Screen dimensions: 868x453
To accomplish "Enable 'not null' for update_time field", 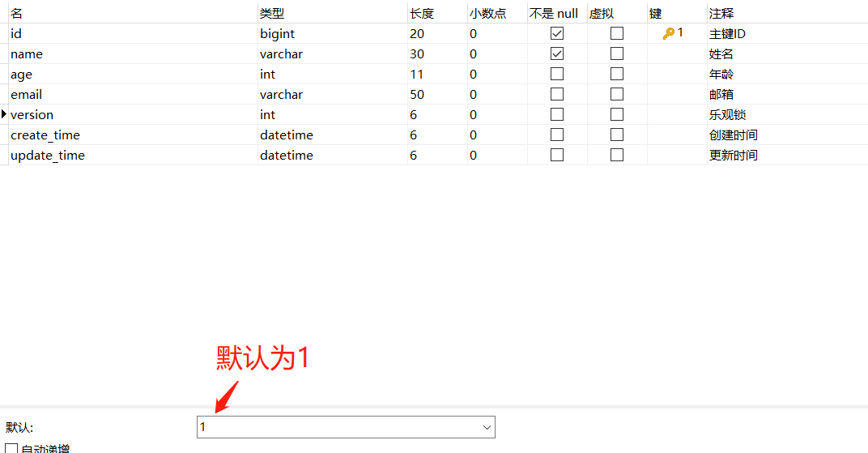I will coord(557,155).
